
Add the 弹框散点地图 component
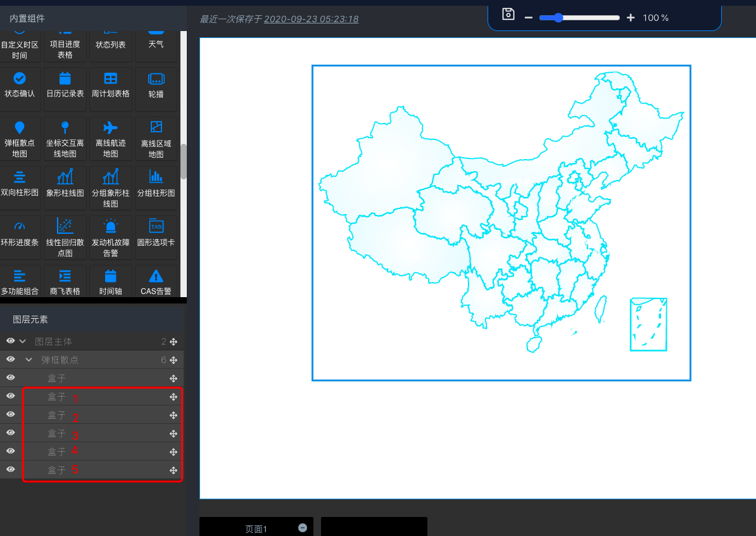click(x=20, y=137)
